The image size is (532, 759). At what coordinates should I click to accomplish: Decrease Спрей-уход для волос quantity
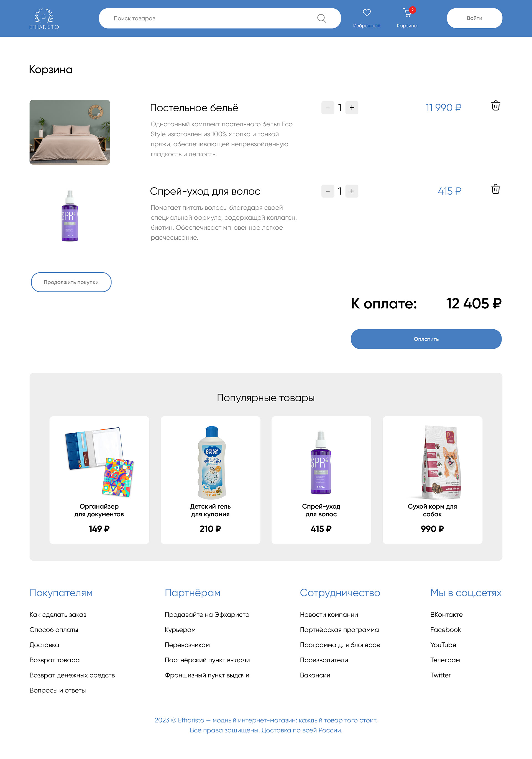pos(328,191)
